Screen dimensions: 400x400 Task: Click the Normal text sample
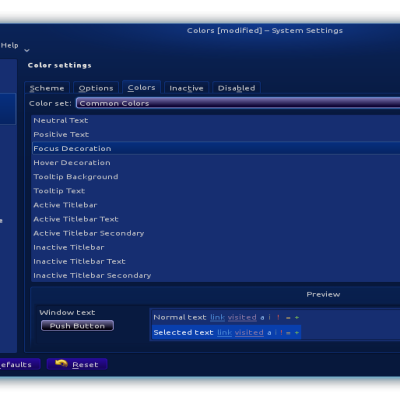180,317
